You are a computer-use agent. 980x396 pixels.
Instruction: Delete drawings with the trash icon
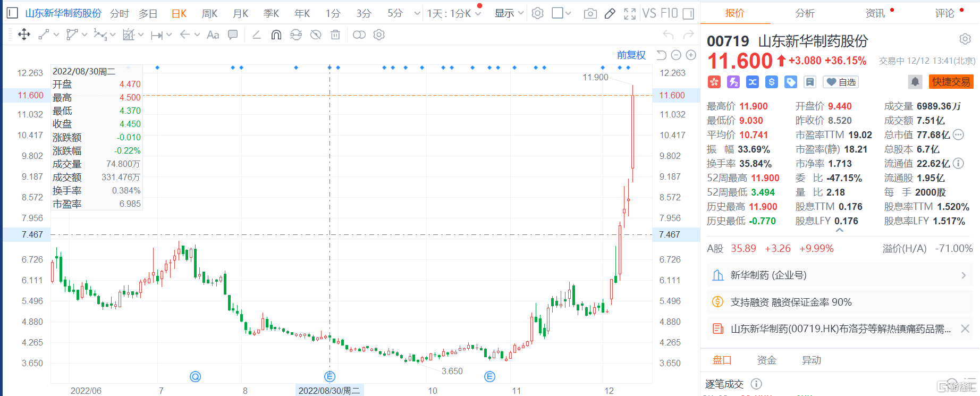pyautogui.click(x=335, y=35)
